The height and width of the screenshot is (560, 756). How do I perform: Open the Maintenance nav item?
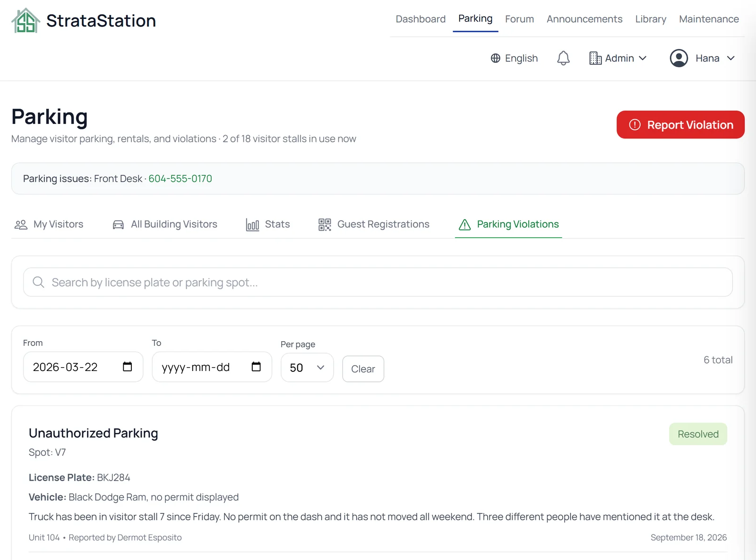coord(709,19)
